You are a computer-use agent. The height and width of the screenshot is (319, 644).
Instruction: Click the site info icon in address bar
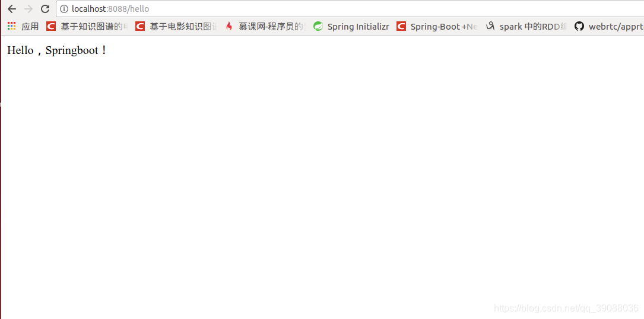[x=64, y=9]
